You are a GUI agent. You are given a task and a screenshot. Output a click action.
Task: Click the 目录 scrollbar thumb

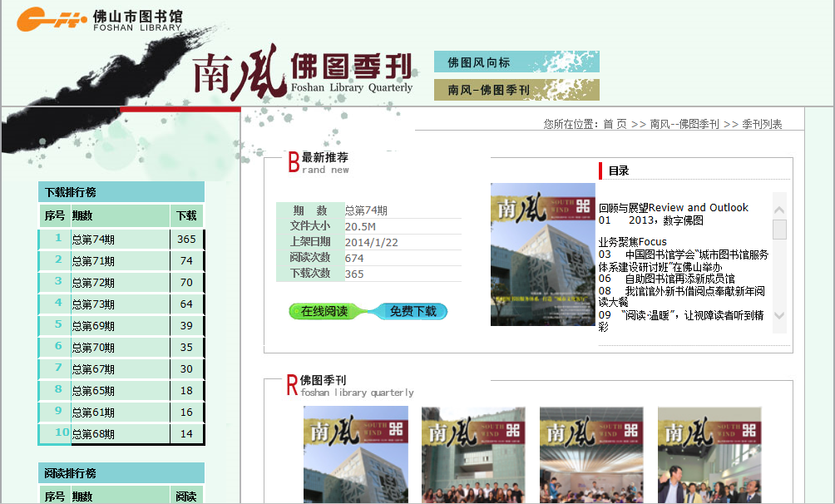779,229
